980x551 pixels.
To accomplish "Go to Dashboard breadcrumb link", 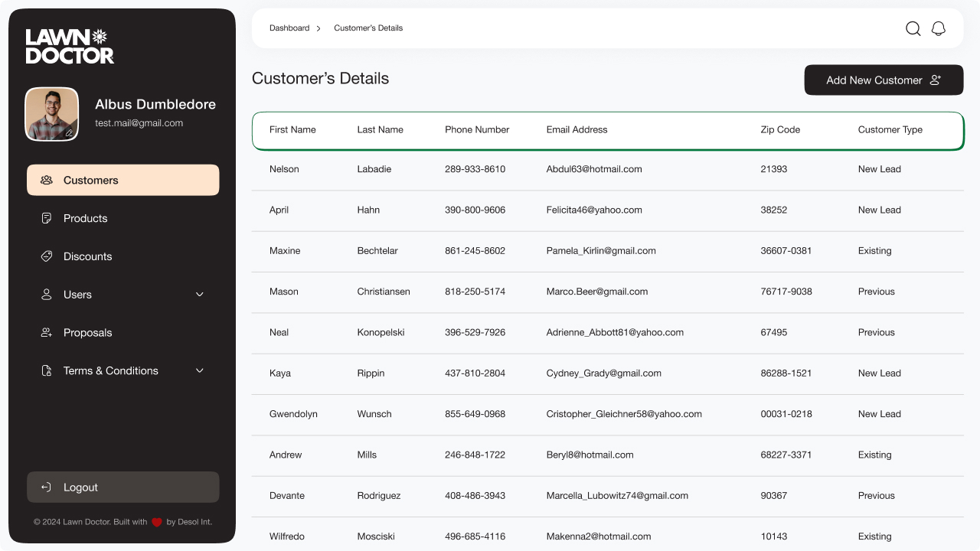I will [289, 28].
